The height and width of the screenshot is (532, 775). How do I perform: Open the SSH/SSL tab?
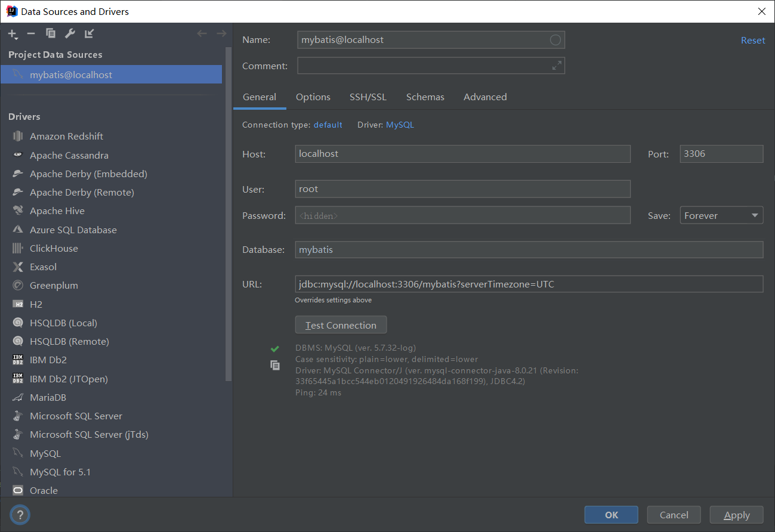368,97
